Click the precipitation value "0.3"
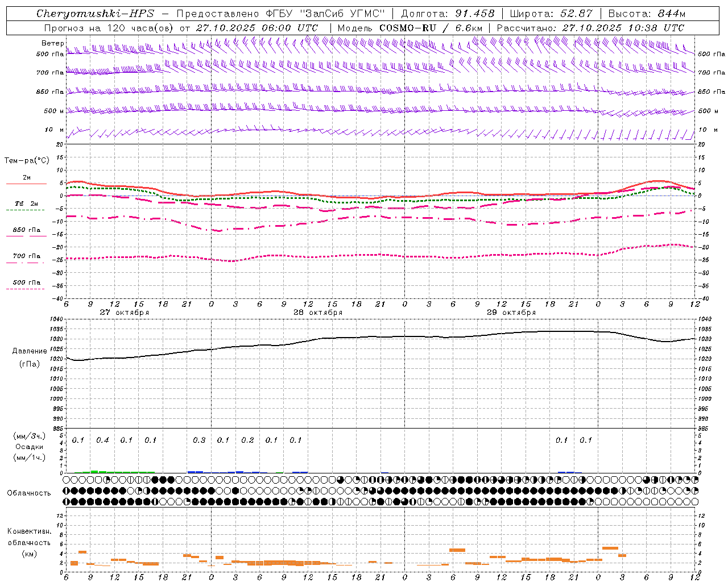728x582 pixels. point(199,440)
